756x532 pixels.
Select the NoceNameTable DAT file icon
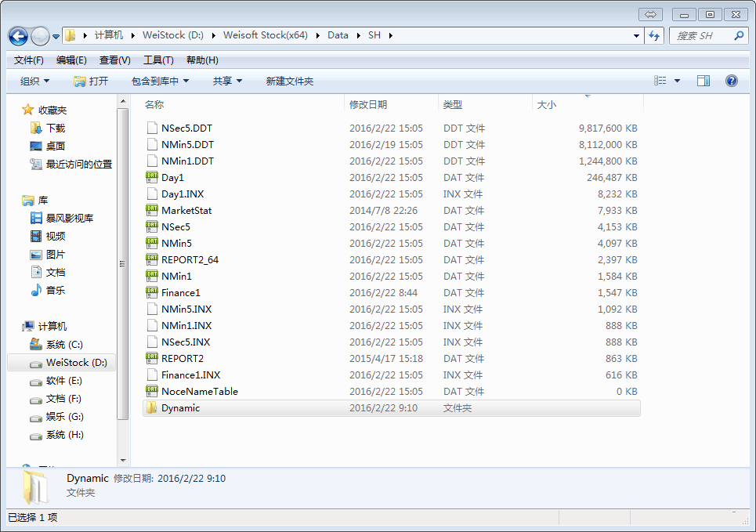coord(152,391)
